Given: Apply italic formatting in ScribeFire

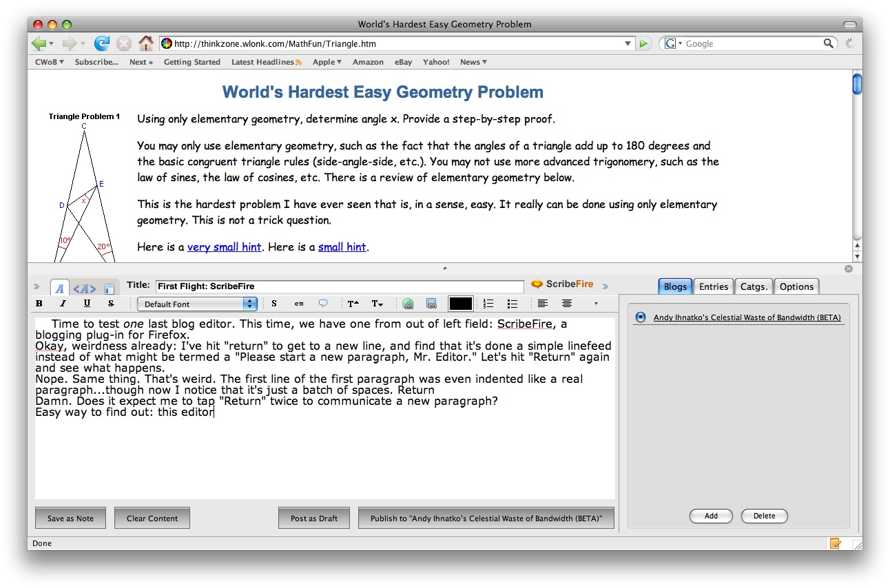Looking at the screenshot, I should [63, 304].
